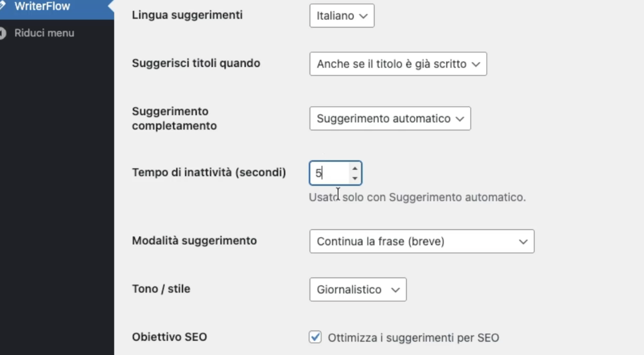The width and height of the screenshot is (644, 355).
Task: Click the up arrow of the seconds stepper
Action: point(355,168)
